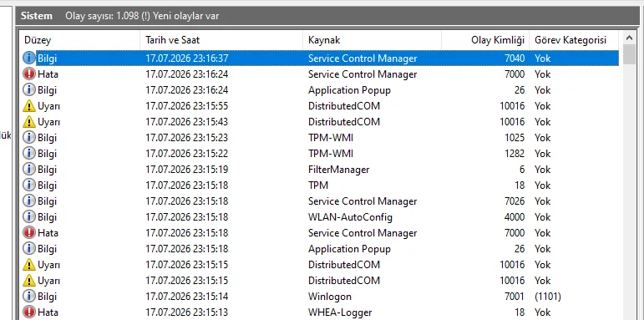Image resolution: width=644 pixels, height=320 pixels.
Task: Click the timestamp 17.07.2026 23:15:13
Action: [187, 312]
